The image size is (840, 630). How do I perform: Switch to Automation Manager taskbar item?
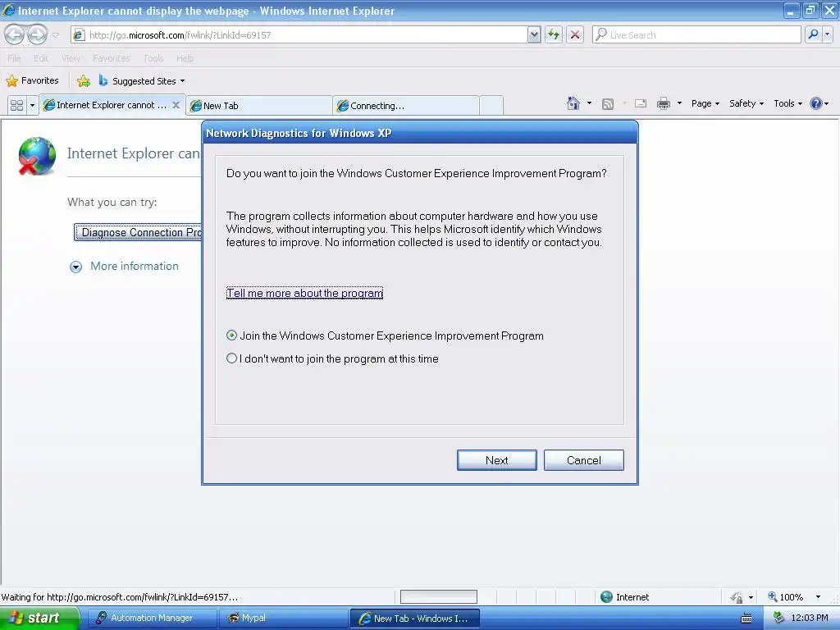[151, 619]
